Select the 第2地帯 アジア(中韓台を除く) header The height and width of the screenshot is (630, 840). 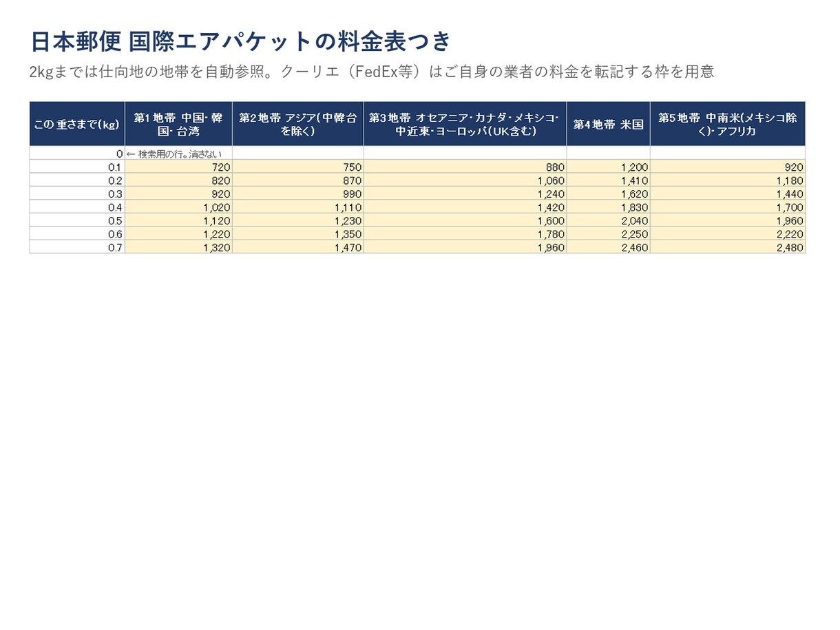pyautogui.click(x=298, y=124)
